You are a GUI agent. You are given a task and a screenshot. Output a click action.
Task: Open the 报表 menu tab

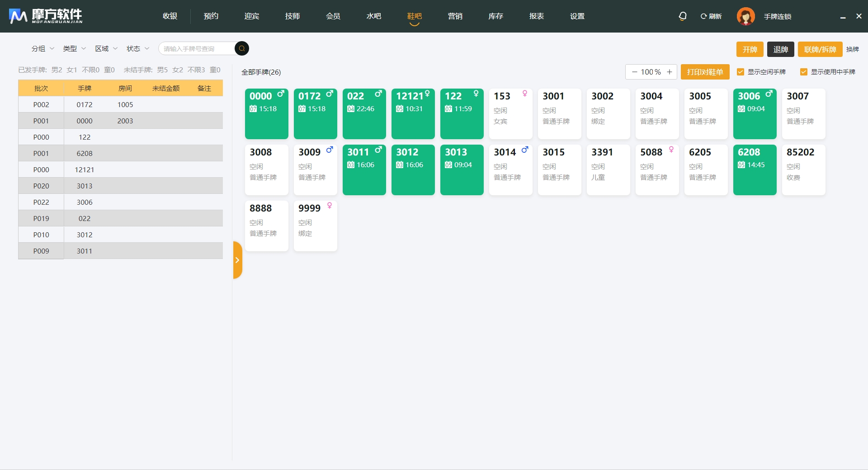click(x=536, y=16)
